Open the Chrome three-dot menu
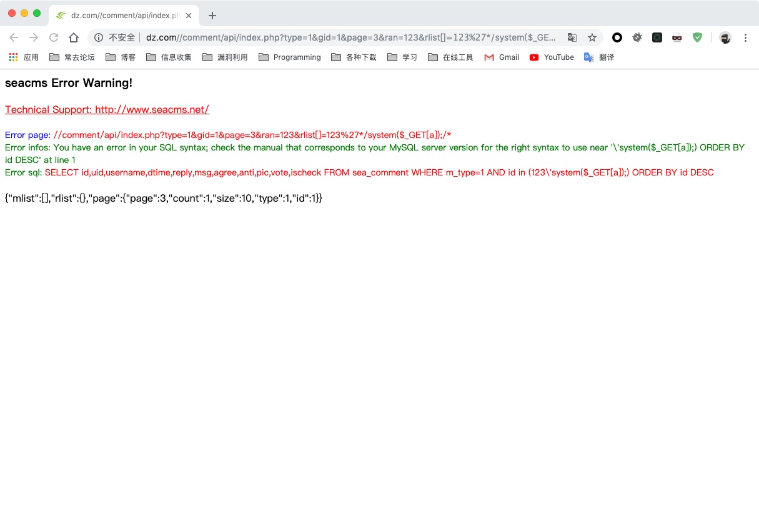 pyautogui.click(x=745, y=37)
